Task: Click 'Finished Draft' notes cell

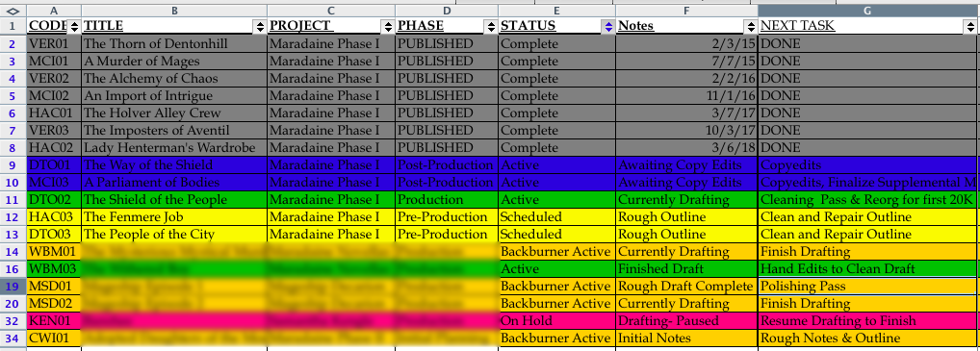Action: 687,268
